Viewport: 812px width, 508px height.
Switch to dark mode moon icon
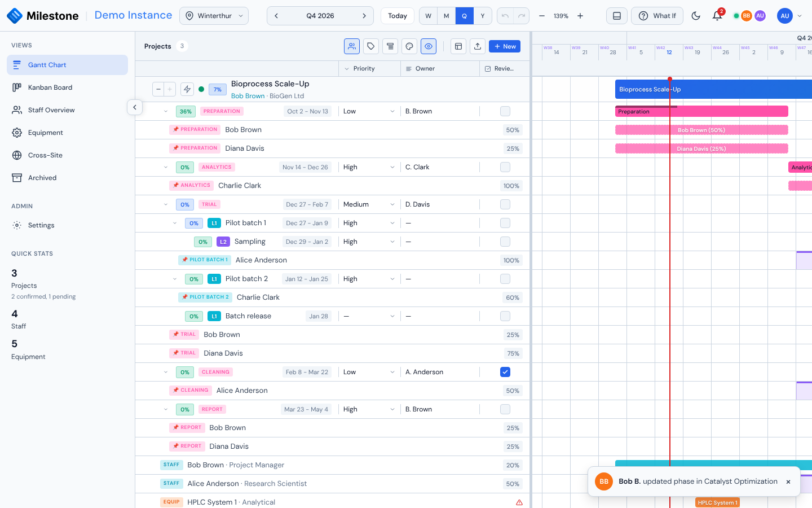[x=696, y=16]
